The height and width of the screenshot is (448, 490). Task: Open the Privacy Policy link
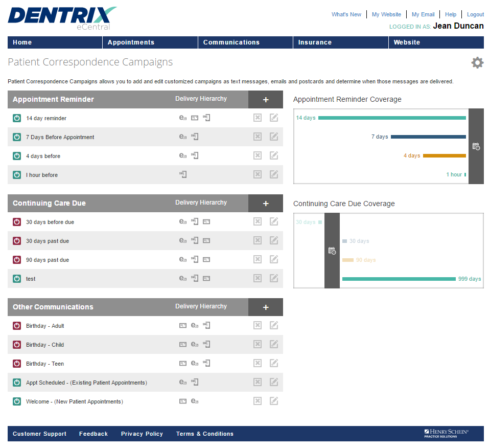coord(142,434)
